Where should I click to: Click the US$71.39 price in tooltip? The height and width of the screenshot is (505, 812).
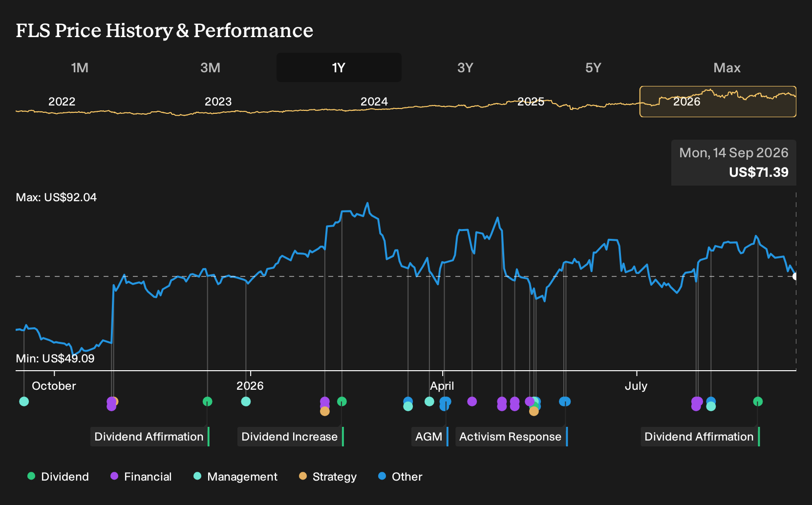pos(758,172)
